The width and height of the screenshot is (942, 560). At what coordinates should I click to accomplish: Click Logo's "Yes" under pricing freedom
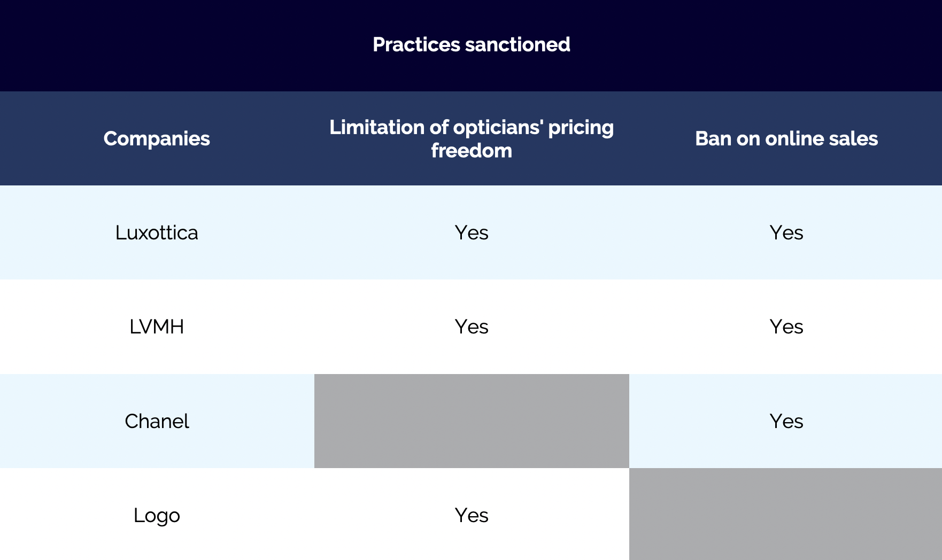(472, 515)
